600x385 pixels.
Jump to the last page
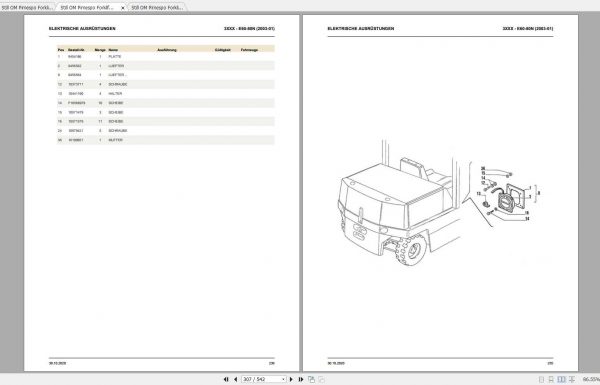pyautogui.click(x=301, y=379)
